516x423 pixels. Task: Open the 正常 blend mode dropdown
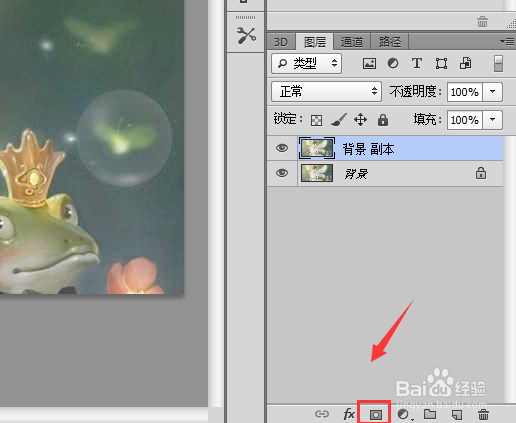pos(327,91)
